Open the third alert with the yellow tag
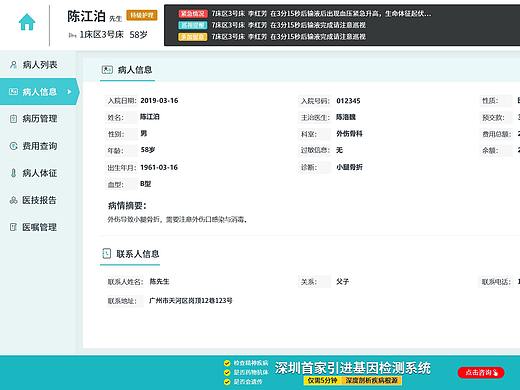The image size is (520, 390). tap(289, 37)
